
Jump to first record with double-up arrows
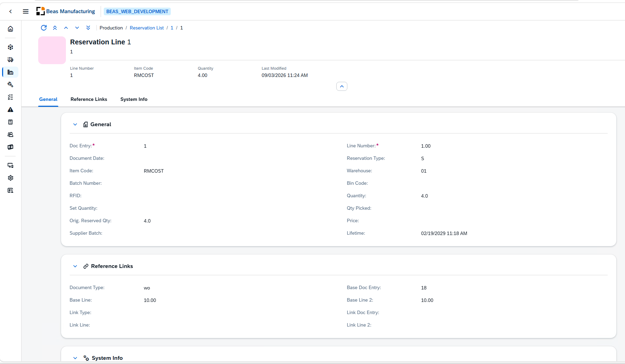pyautogui.click(x=55, y=28)
